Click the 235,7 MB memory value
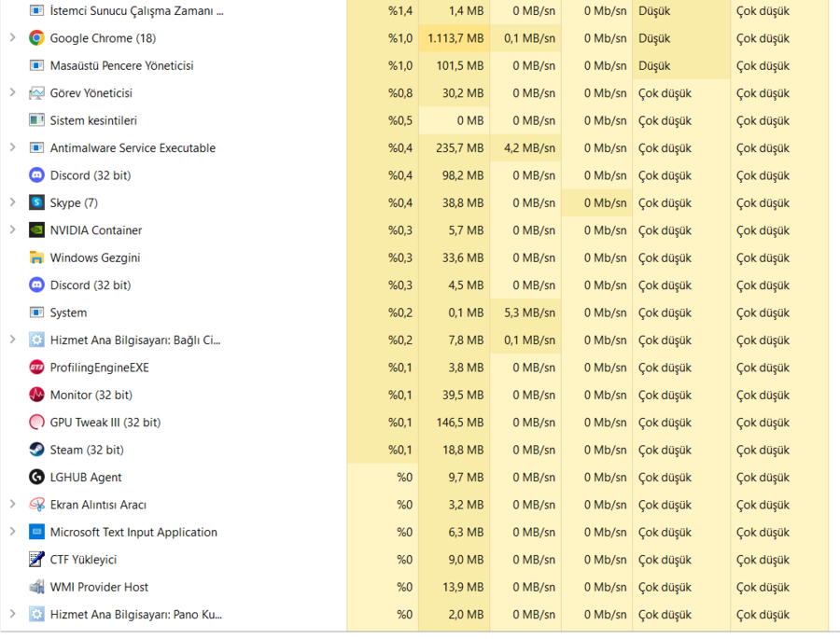840x639 pixels. (x=459, y=147)
